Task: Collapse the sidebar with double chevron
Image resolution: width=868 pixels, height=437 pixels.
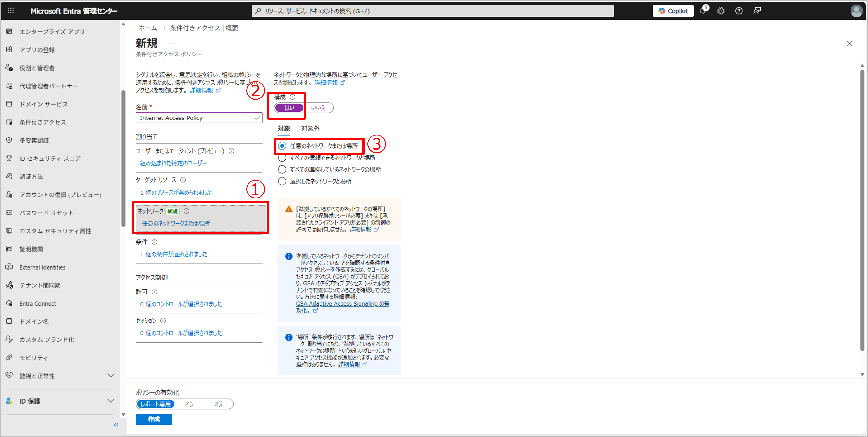Action: [x=116, y=425]
